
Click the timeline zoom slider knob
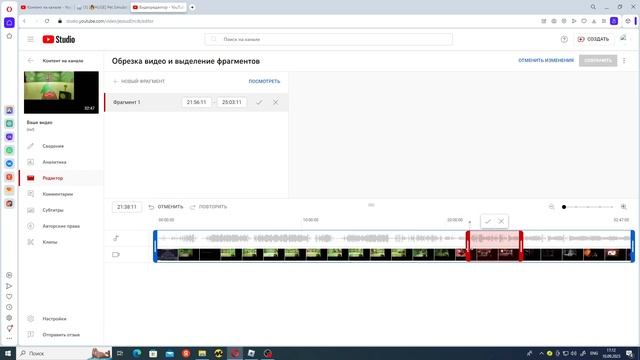coord(564,207)
